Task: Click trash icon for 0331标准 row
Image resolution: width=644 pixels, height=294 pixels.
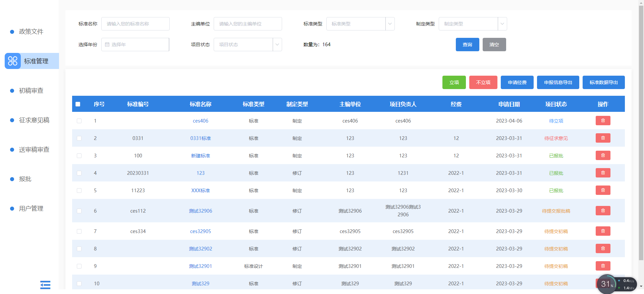Action: [x=603, y=138]
